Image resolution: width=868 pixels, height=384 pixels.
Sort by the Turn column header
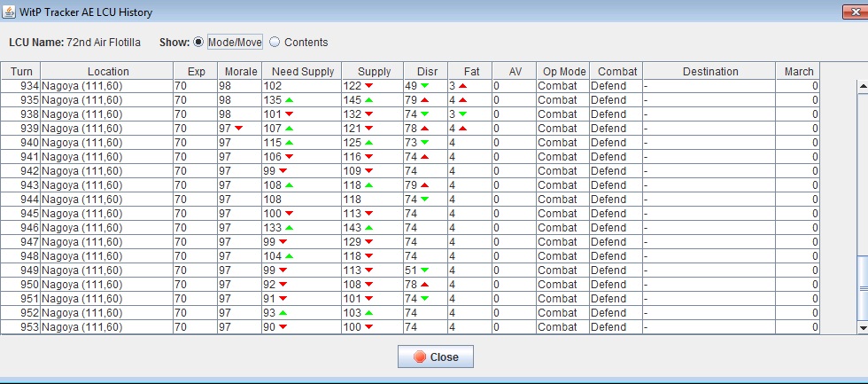pos(21,72)
